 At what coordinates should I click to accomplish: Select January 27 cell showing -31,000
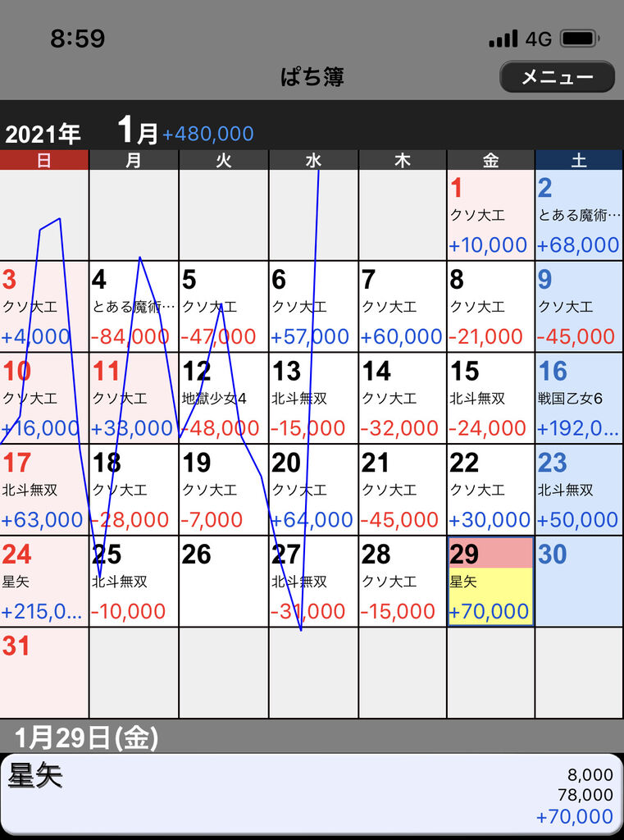pos(313,582)
